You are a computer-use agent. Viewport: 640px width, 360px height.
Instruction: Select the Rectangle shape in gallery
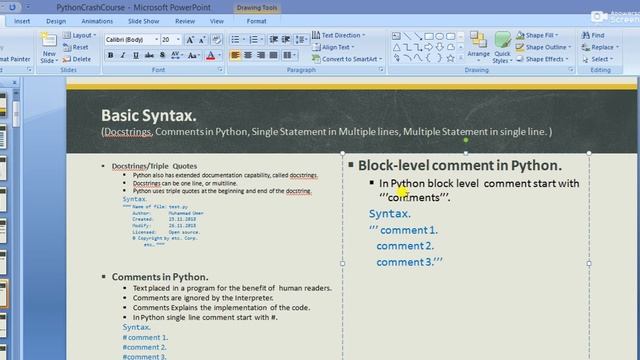429,36
